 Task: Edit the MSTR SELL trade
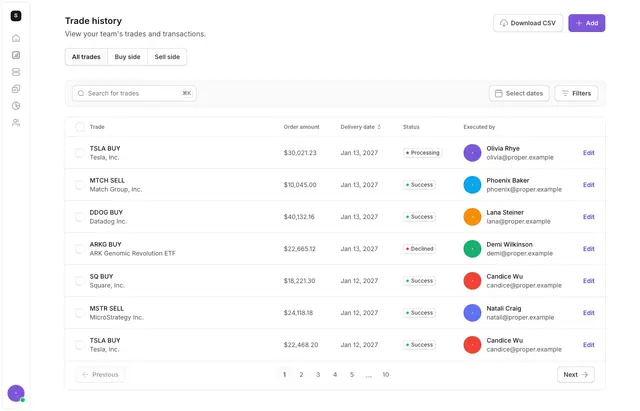pos(589,313)
